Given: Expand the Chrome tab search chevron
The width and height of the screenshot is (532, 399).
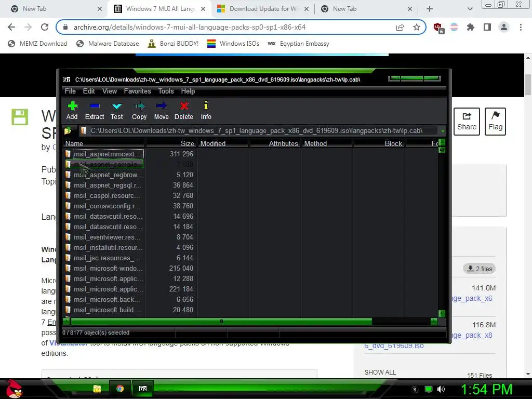Looking at the screenshot, I should [x=470, y=9].
